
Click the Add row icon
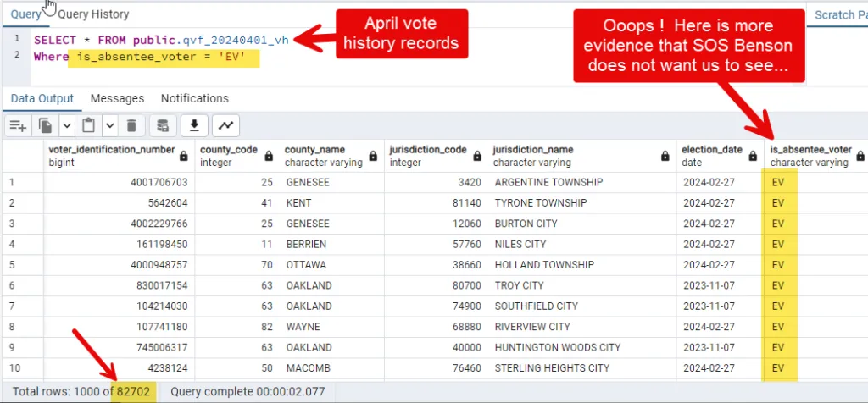click(x=18, y=126)
